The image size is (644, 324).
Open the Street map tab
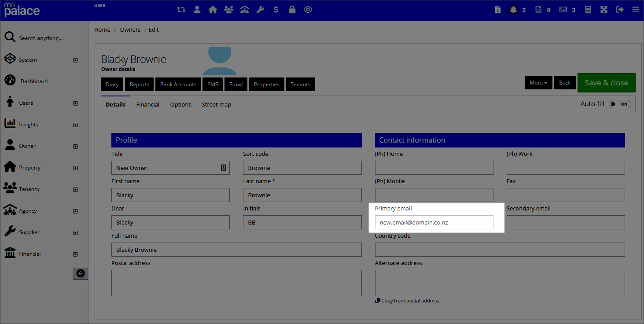click(x=217, y=104)
